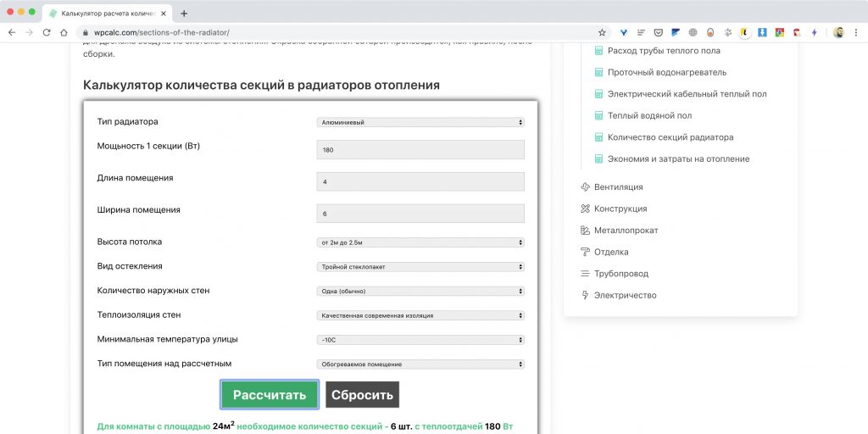868x434 pixels.
Task: Open the Теплоизоляция стен selector
Action: 420,315
